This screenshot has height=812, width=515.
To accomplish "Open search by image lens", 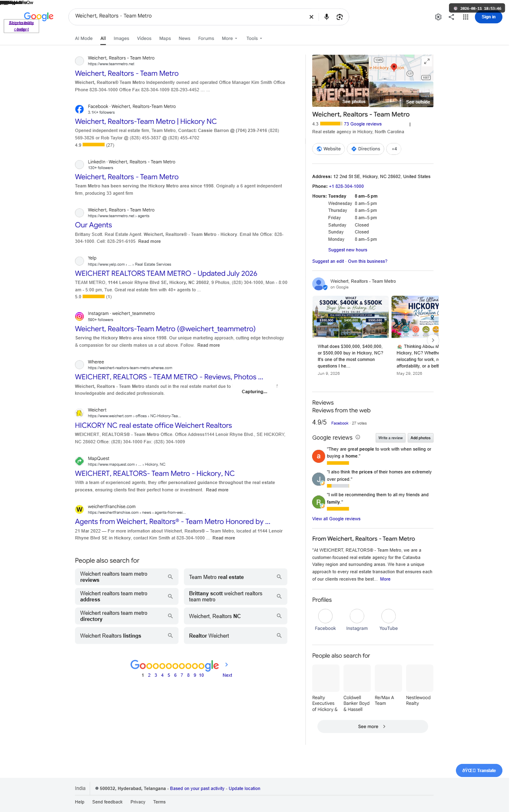I will click(x=339, y=17).
